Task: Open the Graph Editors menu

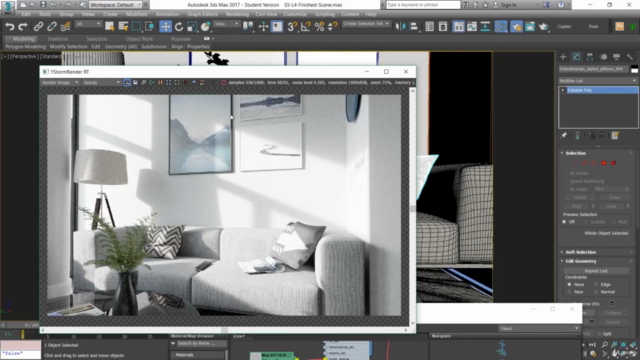Action: click(202, 14)
